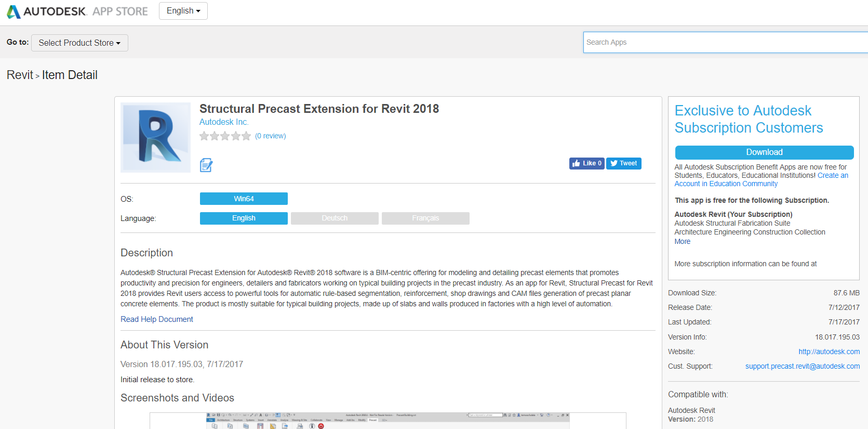Expand the Select Product Store dropdown
The image size is (868, 429).
[x=79, y=43]
